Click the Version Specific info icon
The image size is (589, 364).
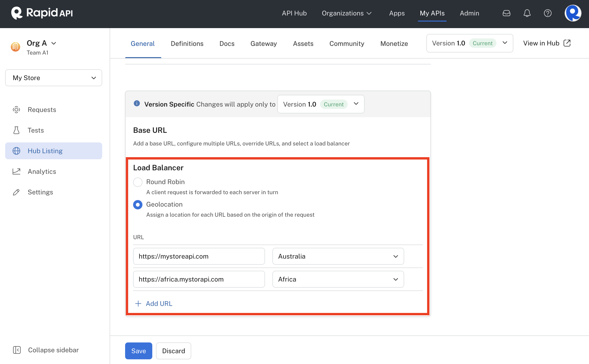coord(137,104)
